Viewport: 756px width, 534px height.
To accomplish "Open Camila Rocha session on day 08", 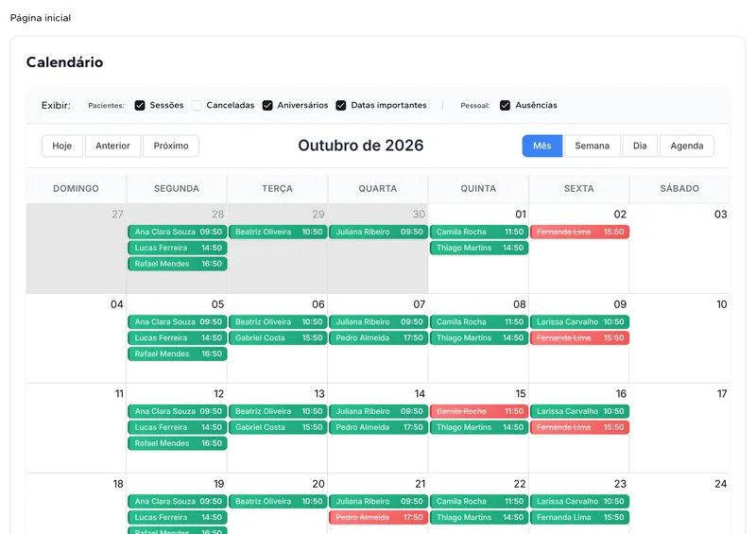I will (x=479, y=321).
